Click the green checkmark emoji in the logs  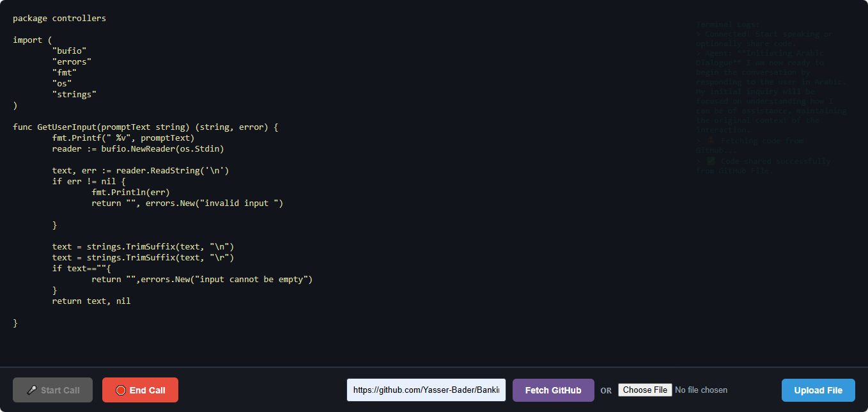[710, 161]
